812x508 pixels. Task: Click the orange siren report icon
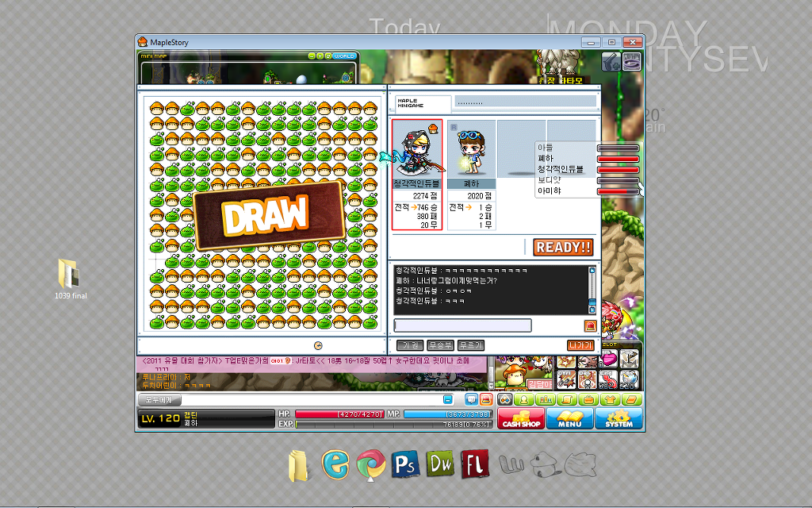point(486,400)
